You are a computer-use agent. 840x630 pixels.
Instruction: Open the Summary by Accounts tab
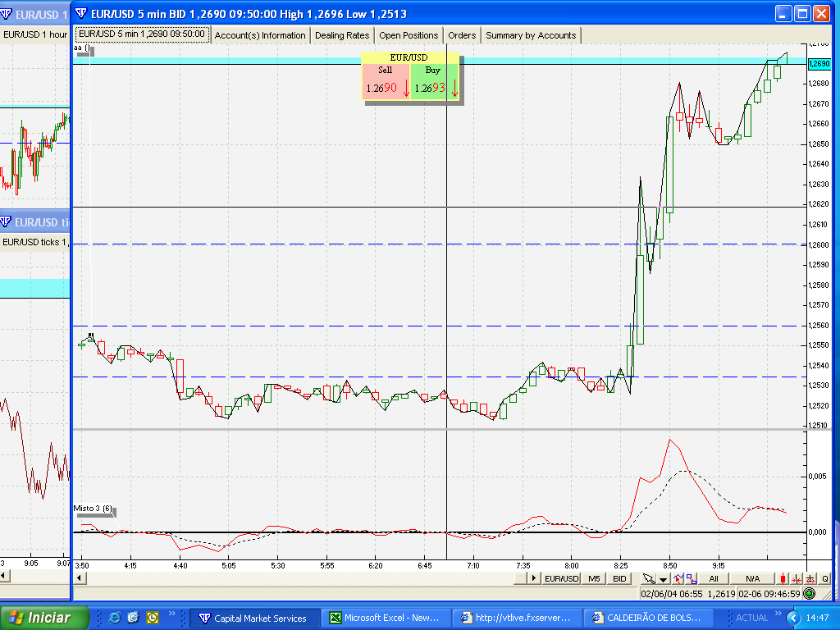(x=531, y=35)
